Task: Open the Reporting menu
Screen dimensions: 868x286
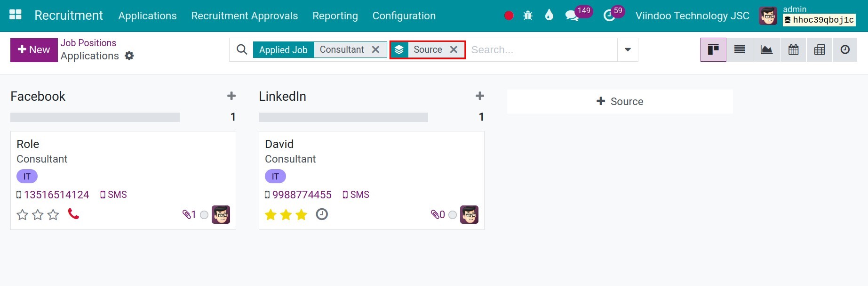Action: point(335,16)
